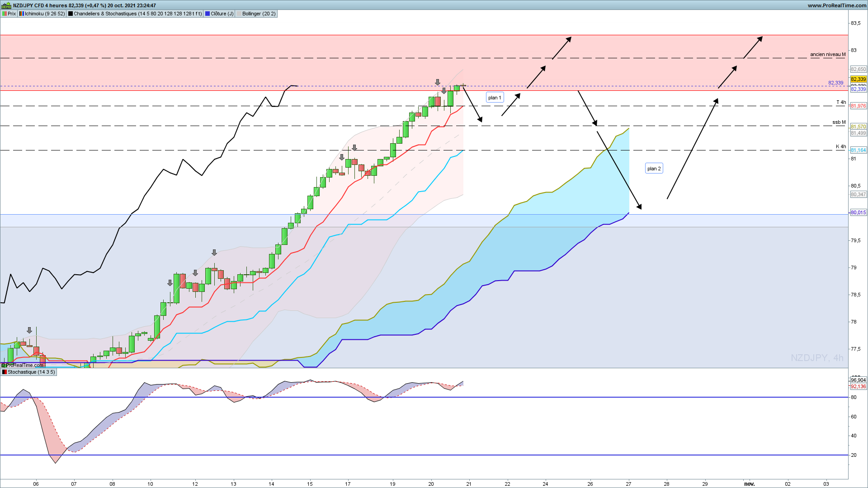The image size is (868, 488).
Task: Click the 'ssb M' level label
Action: pos(839,122)
